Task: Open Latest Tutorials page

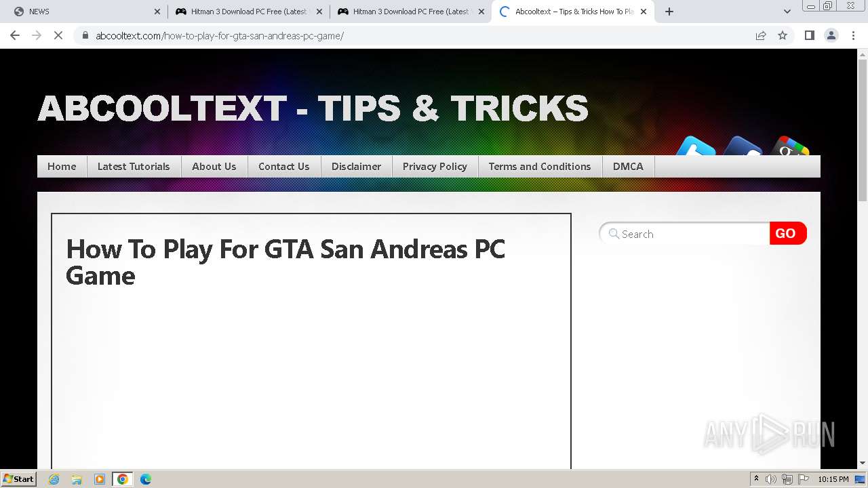Action: [134, 166]
